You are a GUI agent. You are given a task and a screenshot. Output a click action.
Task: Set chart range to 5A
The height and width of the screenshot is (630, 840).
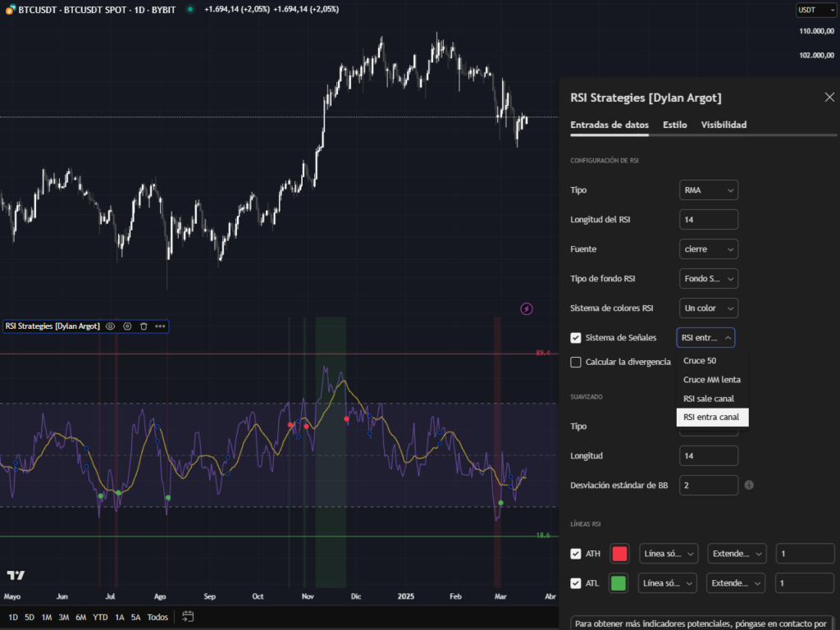tap(136, 617)
